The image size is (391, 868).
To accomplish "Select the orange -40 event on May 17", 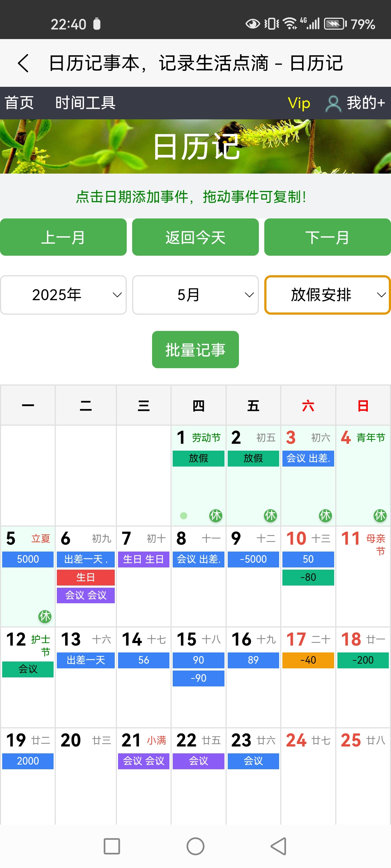I will pyautogui.click(x=308, y=660).
